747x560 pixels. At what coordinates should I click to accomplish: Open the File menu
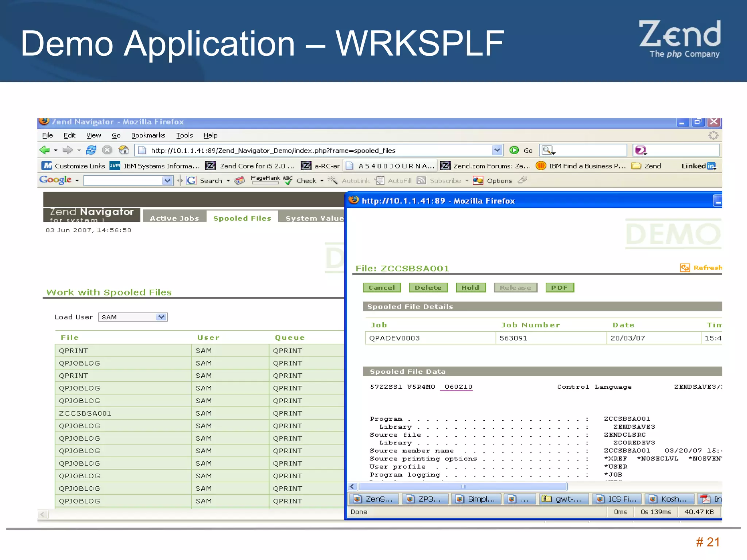click(47, 135)
